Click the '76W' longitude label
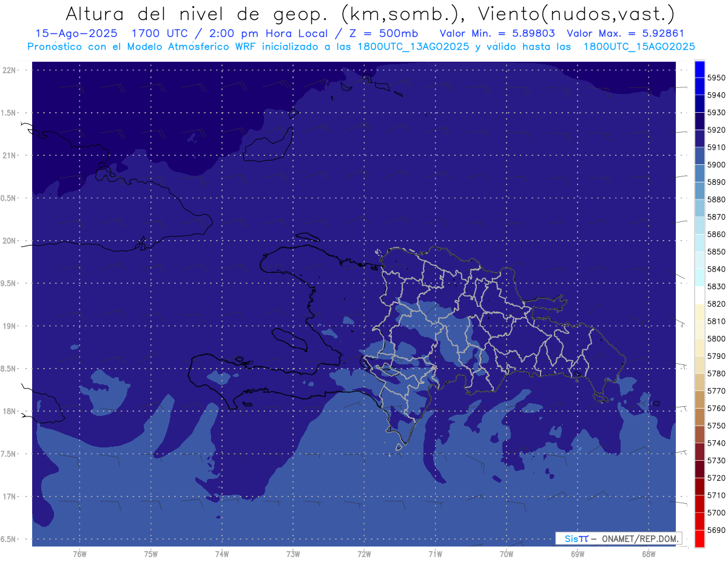Image resolution: width=728 pixels, height=562 pixels. (79, 554)
